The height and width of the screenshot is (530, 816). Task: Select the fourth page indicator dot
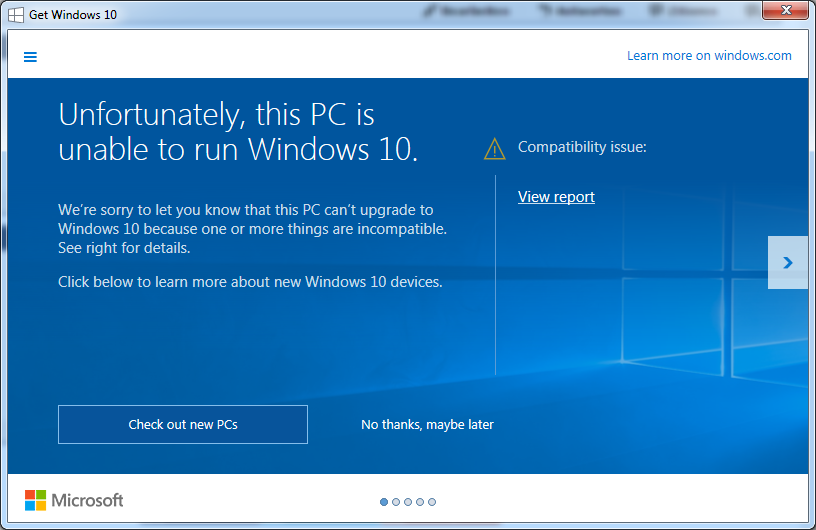point(420,502)
